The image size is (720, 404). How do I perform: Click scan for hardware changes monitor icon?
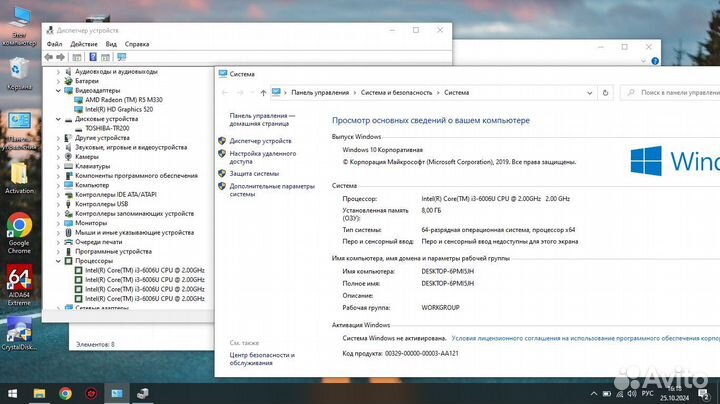(121, 57)
